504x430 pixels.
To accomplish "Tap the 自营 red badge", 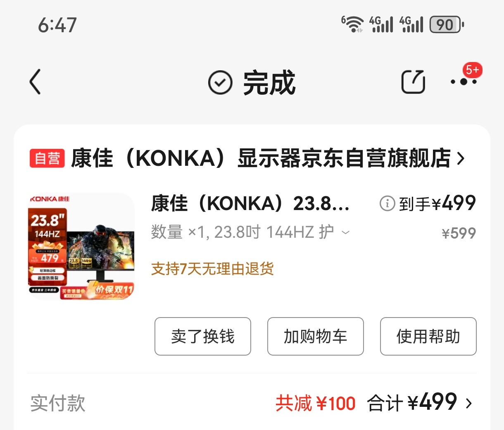I will pos(47,158).
